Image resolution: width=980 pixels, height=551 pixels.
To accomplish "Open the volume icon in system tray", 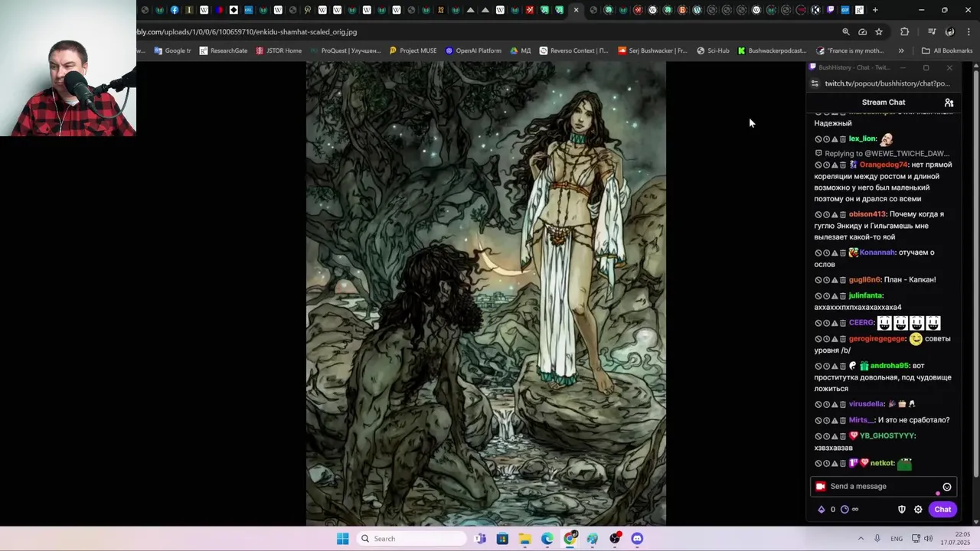I will coord(929,539).
